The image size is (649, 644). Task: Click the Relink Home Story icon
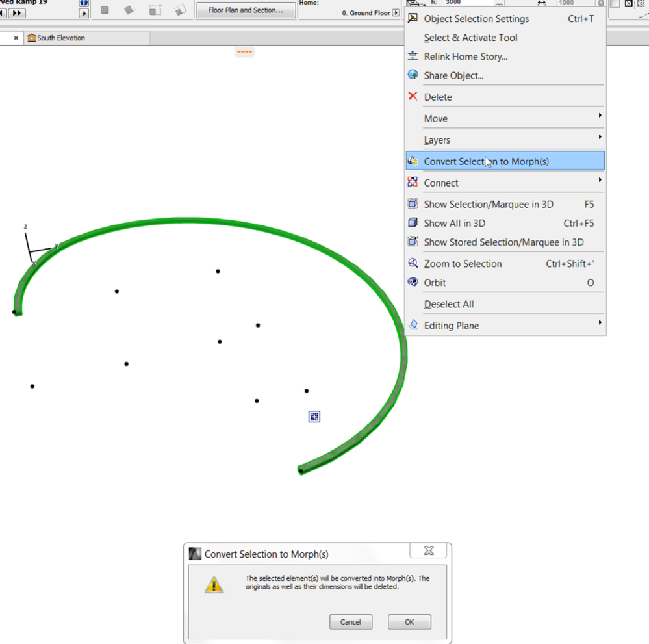click(x=413, y=55)
